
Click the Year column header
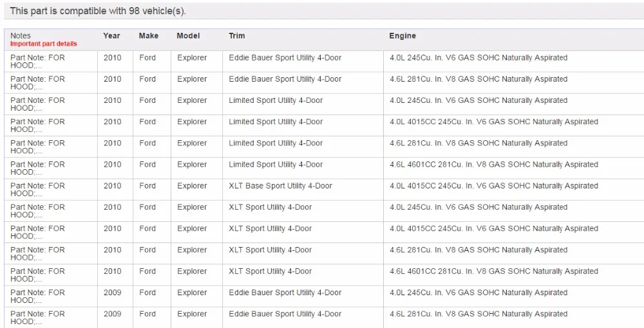[111, 35]
